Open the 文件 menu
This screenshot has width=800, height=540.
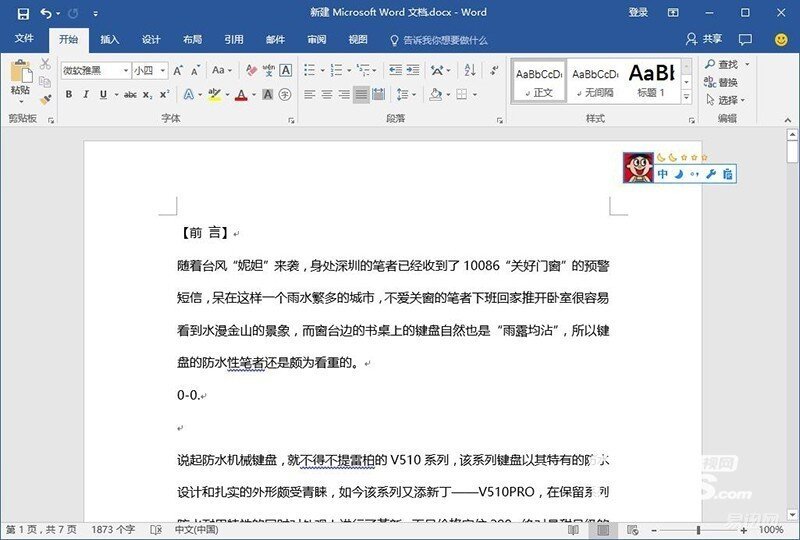[x=24, y=39]
